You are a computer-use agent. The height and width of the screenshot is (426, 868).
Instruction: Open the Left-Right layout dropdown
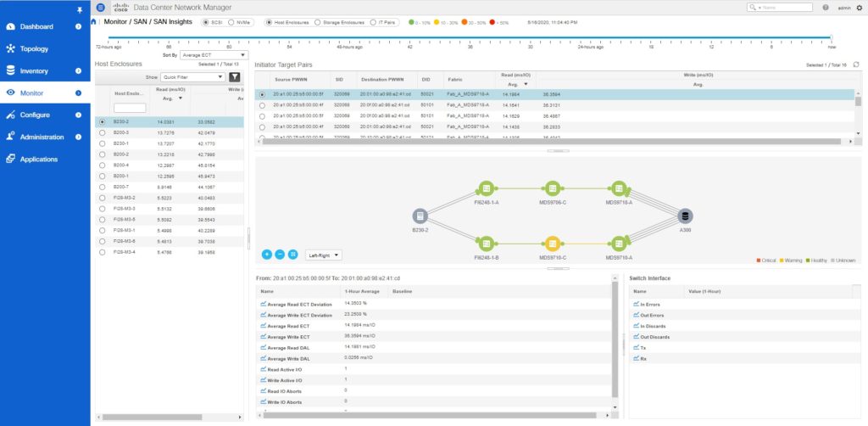pos(323,255)
